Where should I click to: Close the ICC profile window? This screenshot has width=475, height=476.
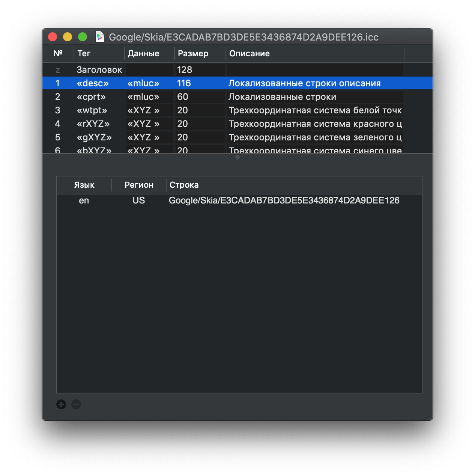[x=53, y=37]
